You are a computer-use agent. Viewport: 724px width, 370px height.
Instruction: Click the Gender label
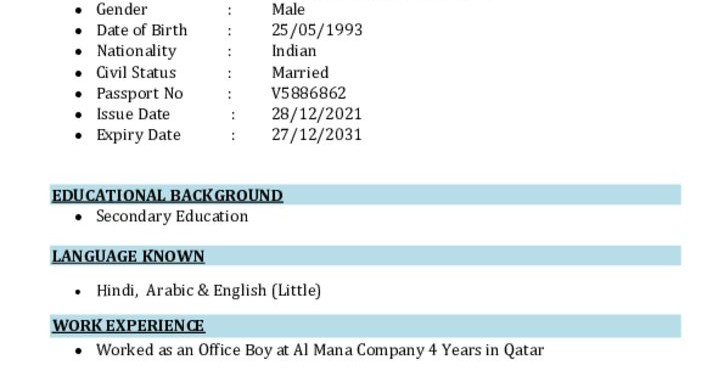coord(122,9)
